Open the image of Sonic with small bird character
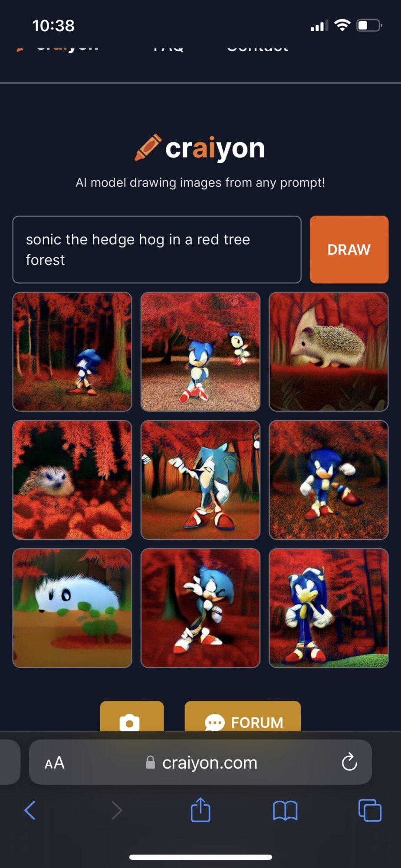 click(x=200, y=352)
